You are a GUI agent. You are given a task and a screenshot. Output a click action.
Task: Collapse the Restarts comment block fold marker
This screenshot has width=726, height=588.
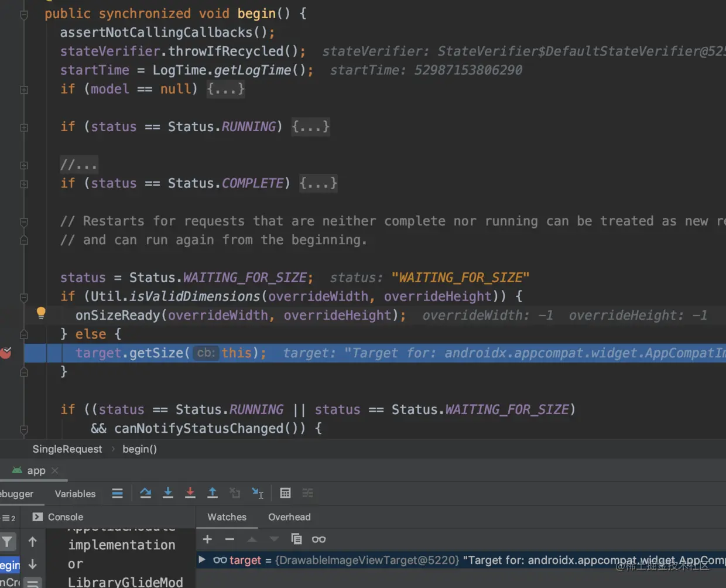coord(24,222)
